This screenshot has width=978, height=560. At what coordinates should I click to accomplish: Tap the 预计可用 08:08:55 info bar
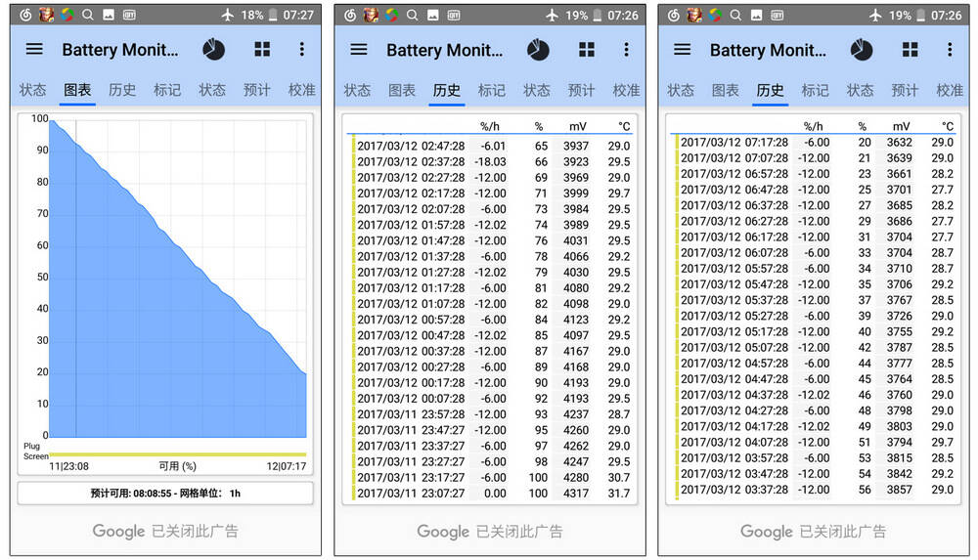point(165,494)
